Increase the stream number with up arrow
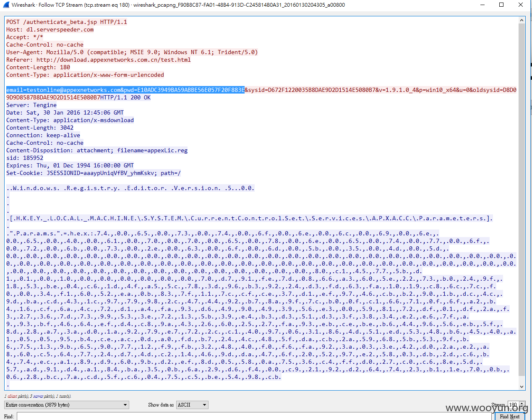 coord(522,403)
